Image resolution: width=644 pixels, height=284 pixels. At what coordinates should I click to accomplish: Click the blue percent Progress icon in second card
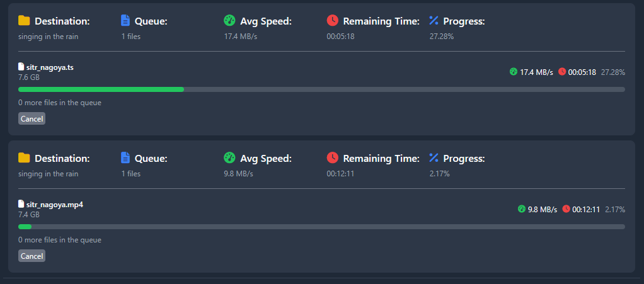[434, 157]
